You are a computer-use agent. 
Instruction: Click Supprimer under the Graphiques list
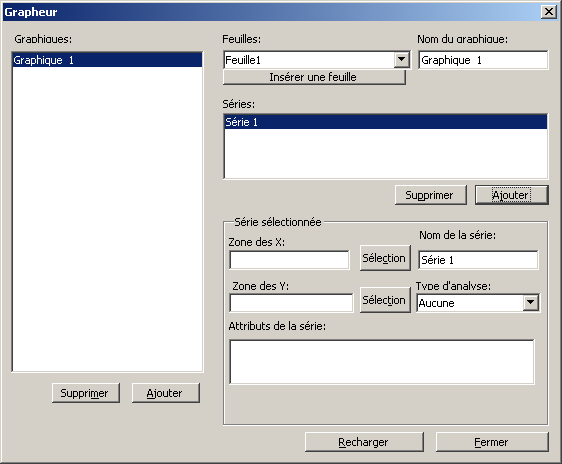tap(86, 393)
